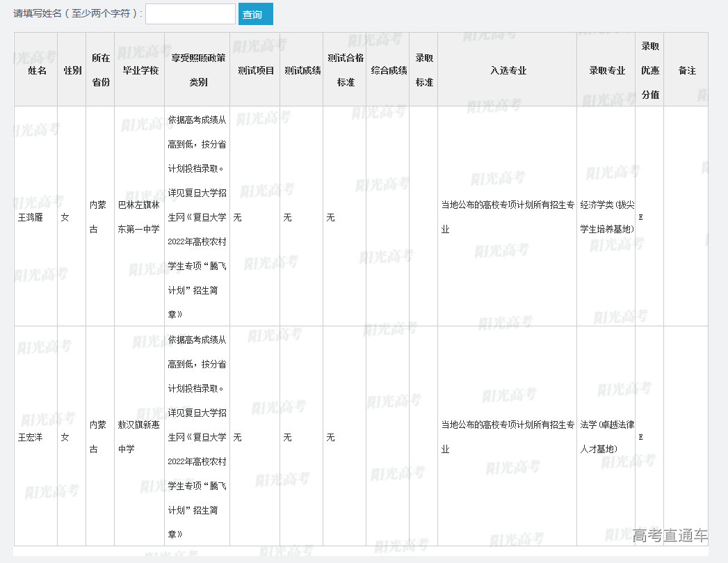This screenshot has width=728, height=563.
Task: Click the 备注 column header
Action: 686,70
